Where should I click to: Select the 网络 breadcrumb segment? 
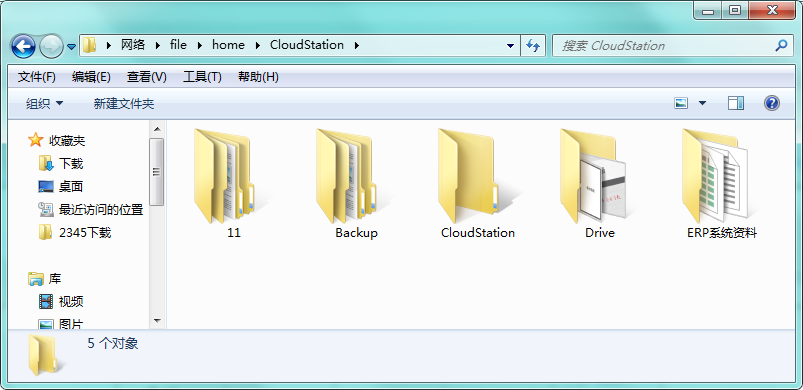[133, 45]
